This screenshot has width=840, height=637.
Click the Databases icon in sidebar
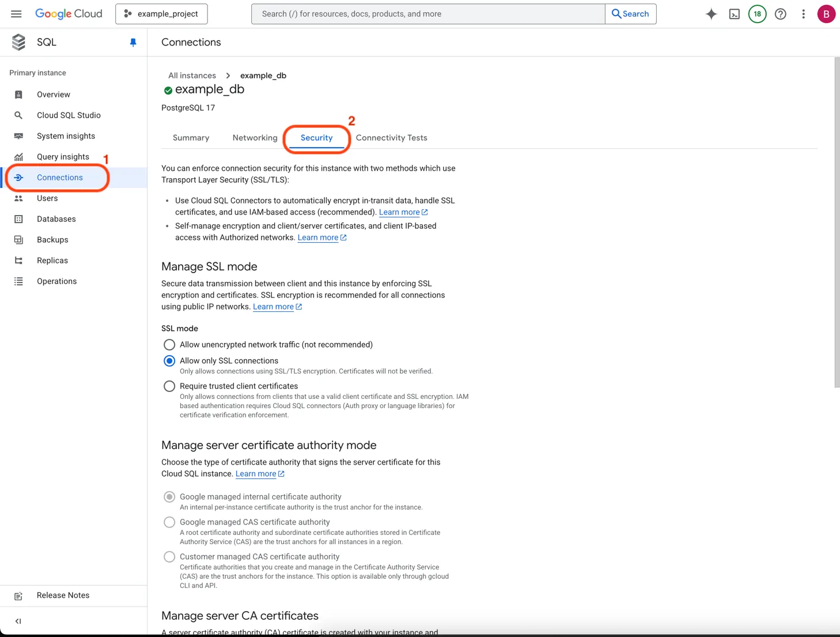[18, 219]
